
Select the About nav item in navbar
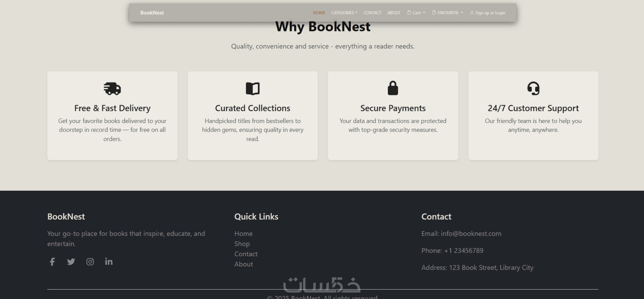point(394,13)
